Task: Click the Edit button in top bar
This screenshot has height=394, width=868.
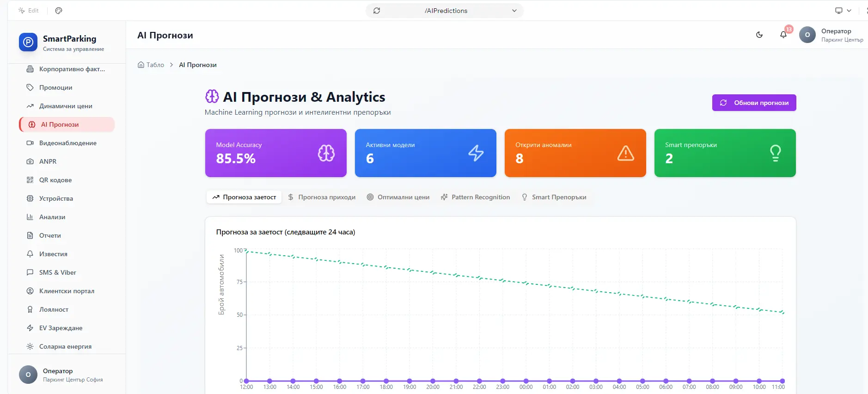Action: (29, 11)
